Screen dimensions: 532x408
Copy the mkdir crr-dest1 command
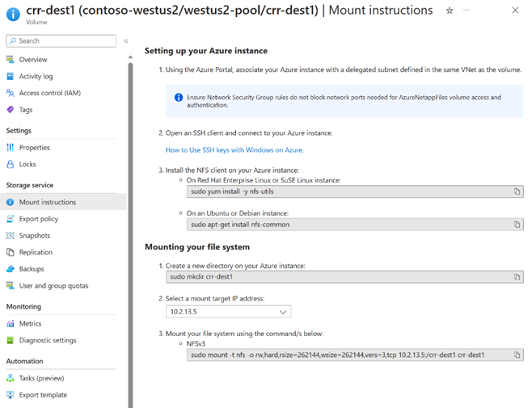[x=516, y=277]
